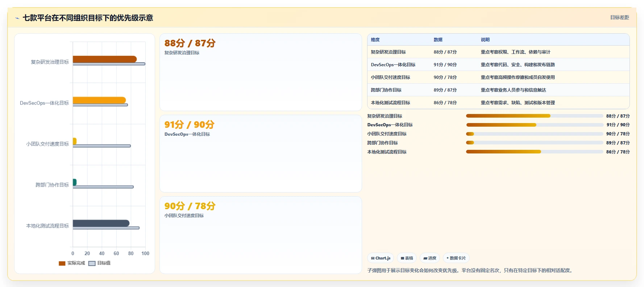Click the brown 复杂研发治理目标 chart bar

(105, 59)
